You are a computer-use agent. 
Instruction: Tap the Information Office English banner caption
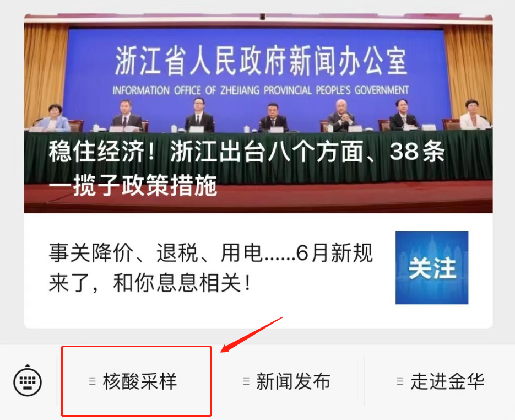[x=261, y=90]
